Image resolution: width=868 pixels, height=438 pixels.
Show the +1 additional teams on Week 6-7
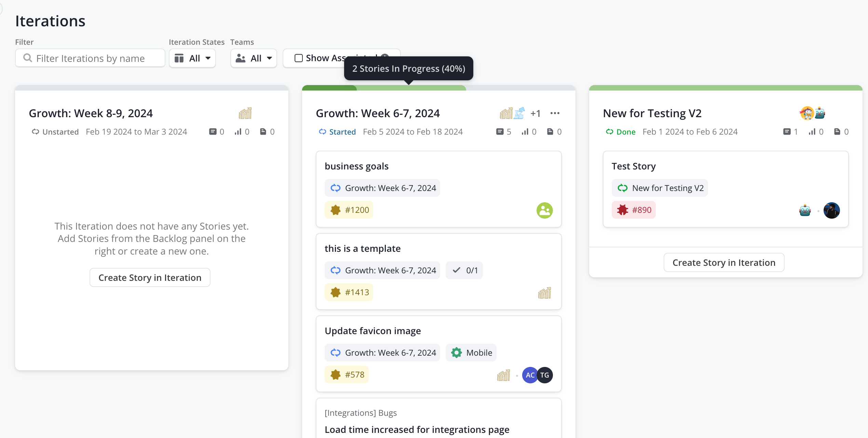535,113
